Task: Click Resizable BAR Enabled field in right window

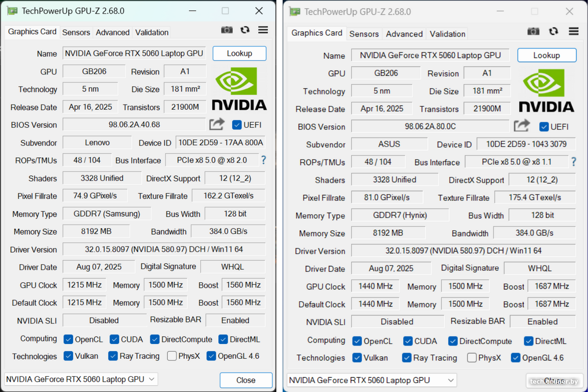Action: point(542,321)
